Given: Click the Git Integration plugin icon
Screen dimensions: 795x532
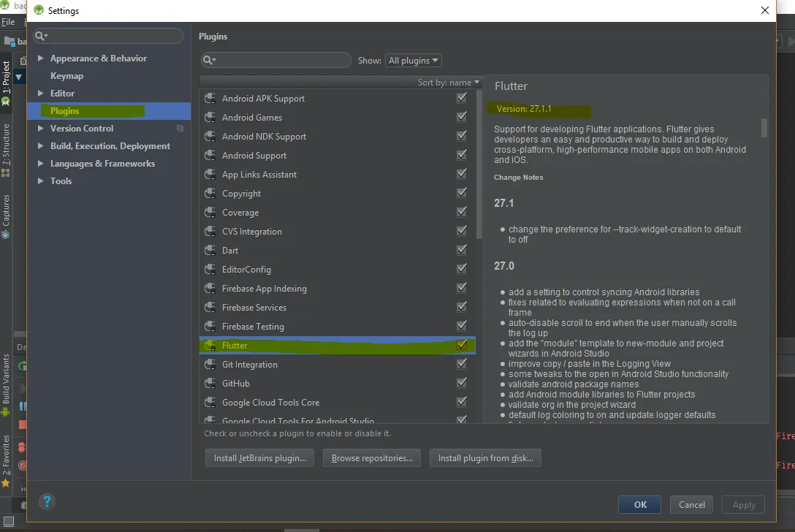Looking at the screenshot, I should 210,365.
